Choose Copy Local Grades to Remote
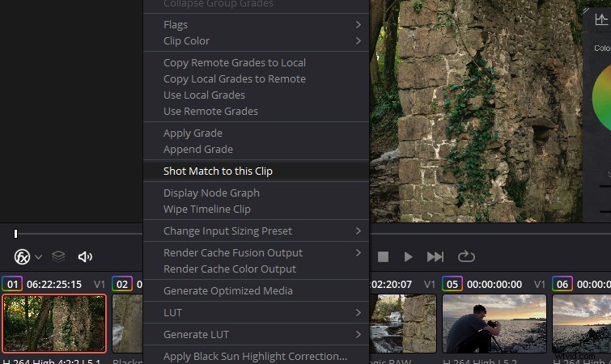 tap(256, 79)
